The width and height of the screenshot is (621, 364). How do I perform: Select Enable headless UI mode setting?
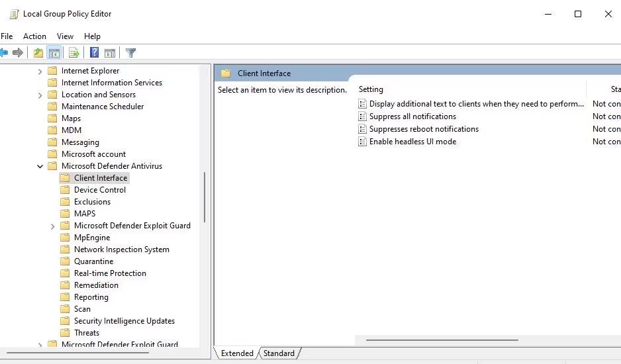(412, 142)
